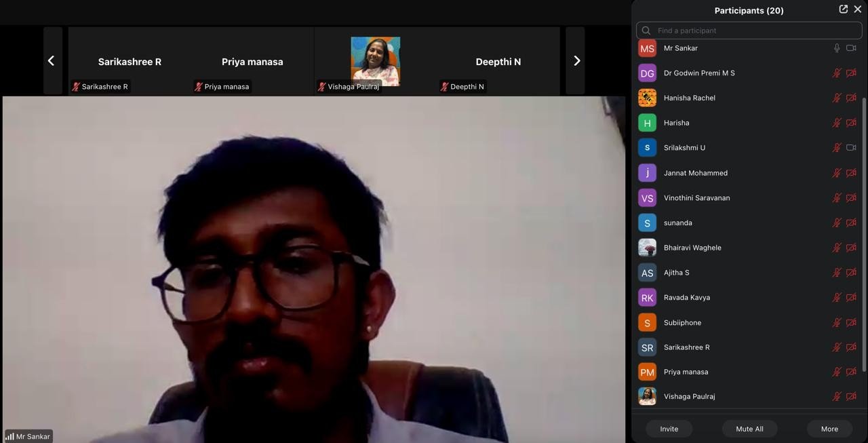Click Vishaga Paulraj's muted mic icon in list
The width and height of the screenshot is (868, 443).
tap(837, 396)
